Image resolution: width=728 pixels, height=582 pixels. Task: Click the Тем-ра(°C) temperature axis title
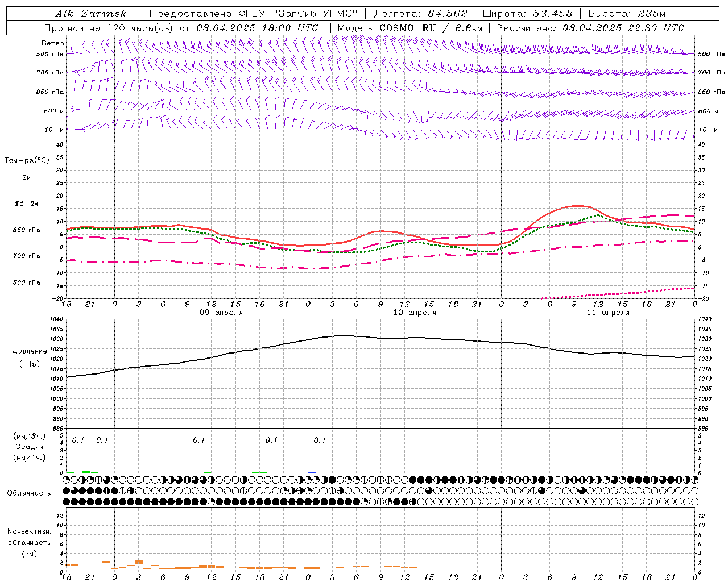tap(27, 161)
